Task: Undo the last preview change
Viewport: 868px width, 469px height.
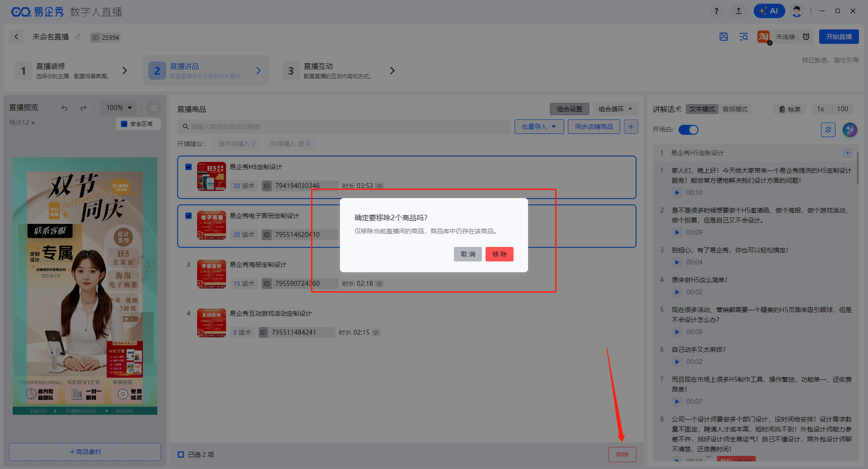Action: click(64, 108)
